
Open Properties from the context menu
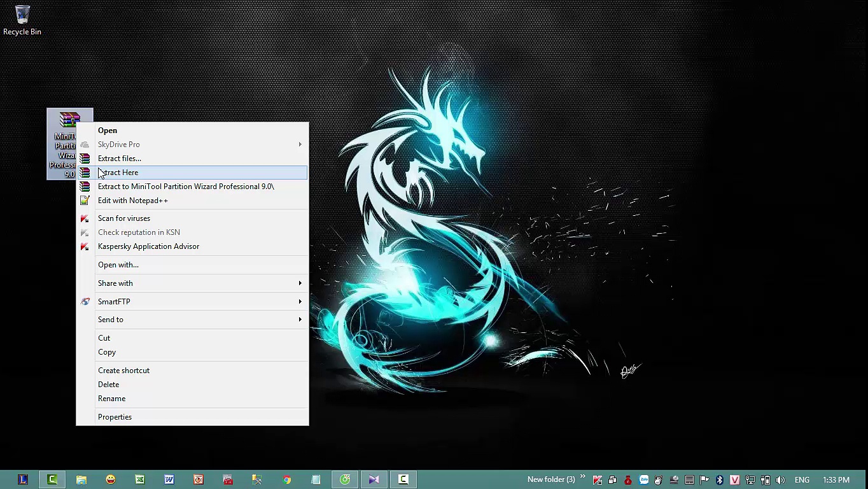click(x=115, y=417)
